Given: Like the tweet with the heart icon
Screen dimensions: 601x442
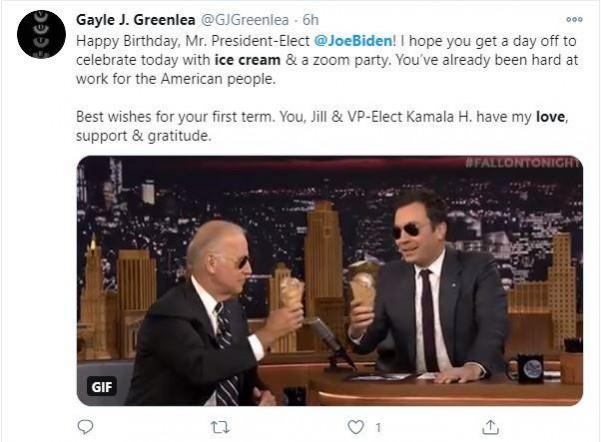Looking at the screenshot, I should [x=354, y=427].
